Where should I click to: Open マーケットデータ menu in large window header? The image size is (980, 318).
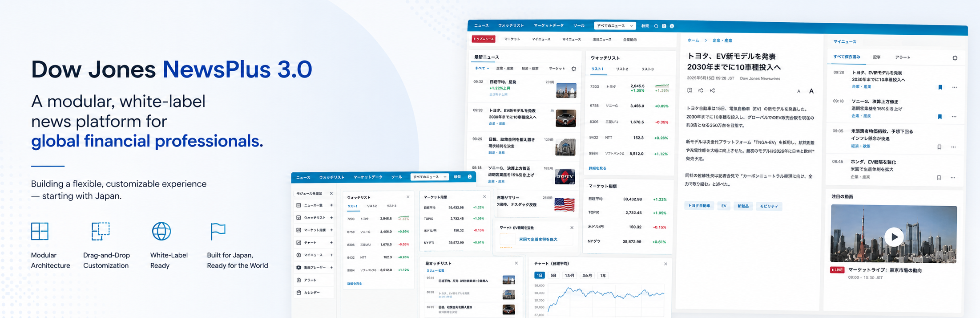click(548, 25)
